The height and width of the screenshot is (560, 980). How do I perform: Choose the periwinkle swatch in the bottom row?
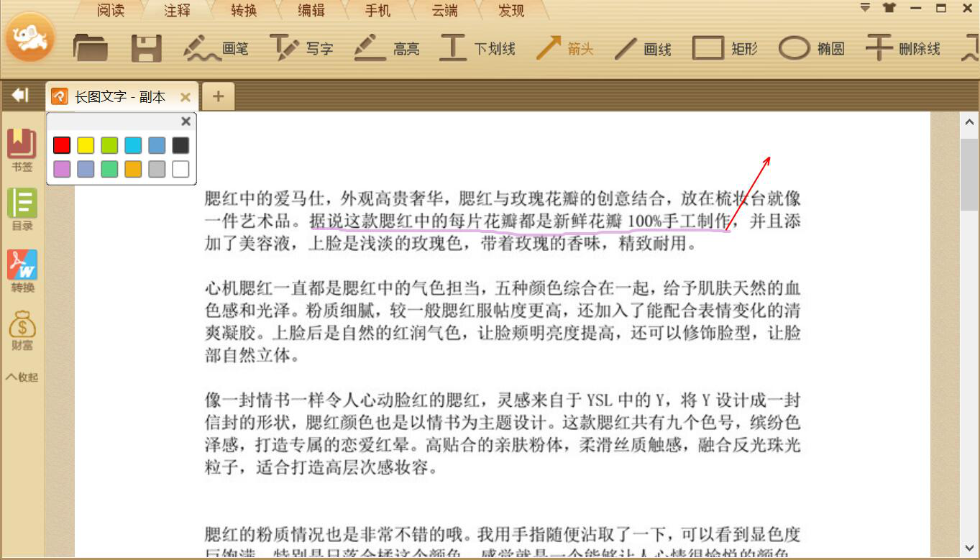pos(86,169)
